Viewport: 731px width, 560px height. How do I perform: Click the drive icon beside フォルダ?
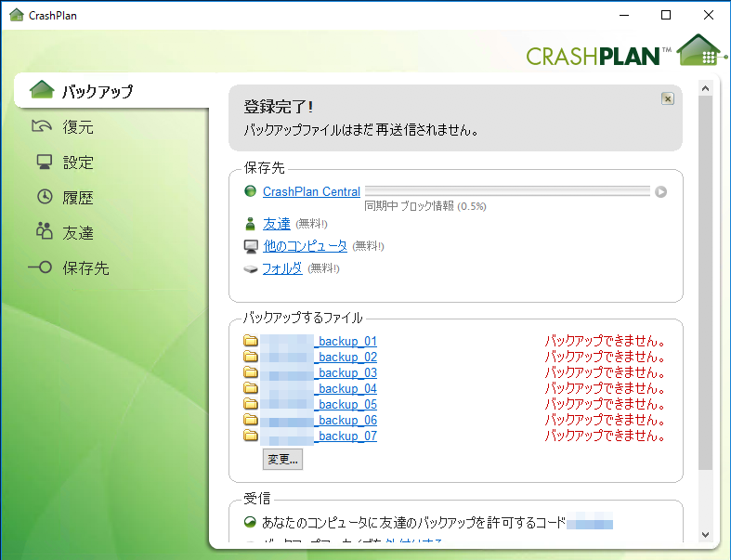251,269
